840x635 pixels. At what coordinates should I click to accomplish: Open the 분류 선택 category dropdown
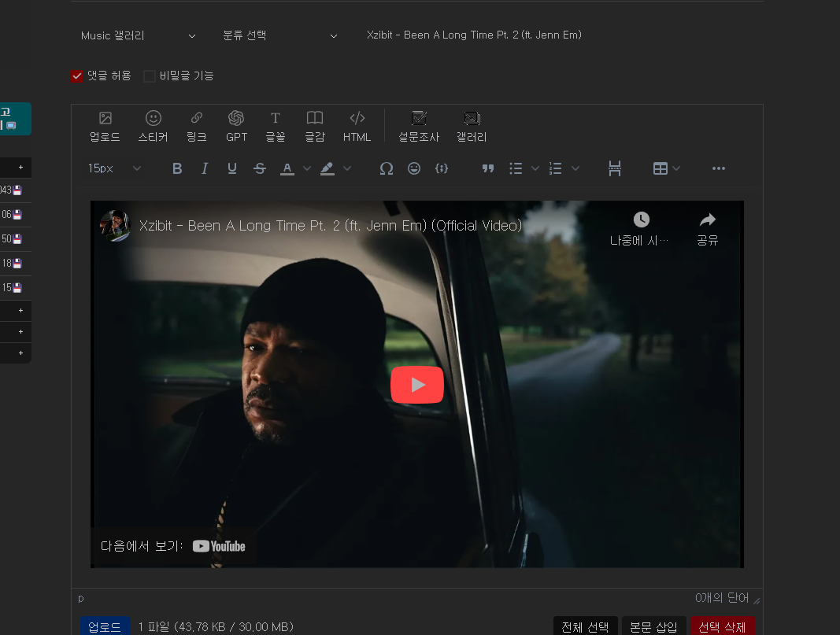click(x=279, y=36)
